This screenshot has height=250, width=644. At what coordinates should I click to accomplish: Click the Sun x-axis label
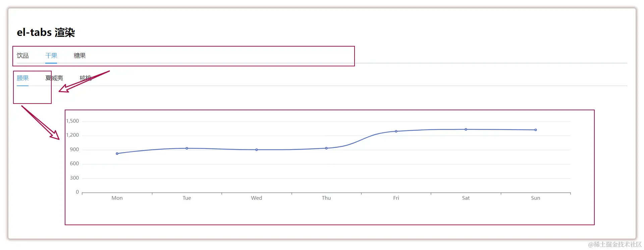(x=536, y=198)
